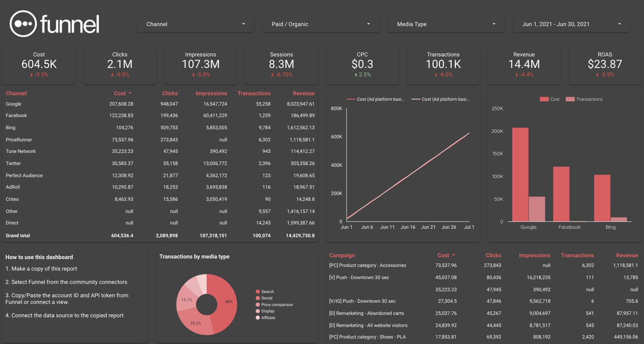Click the Transactions scorecard value 100.1K

[x=443, y=64]
